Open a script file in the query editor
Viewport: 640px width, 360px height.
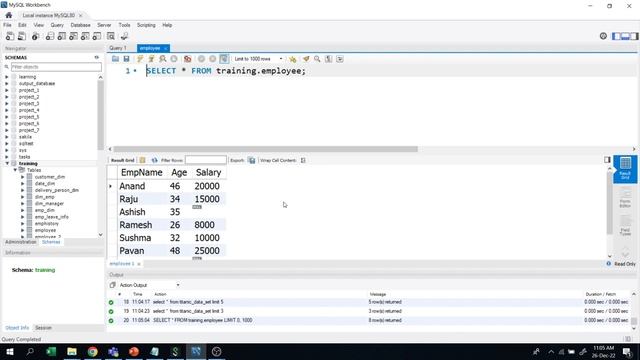116,59
